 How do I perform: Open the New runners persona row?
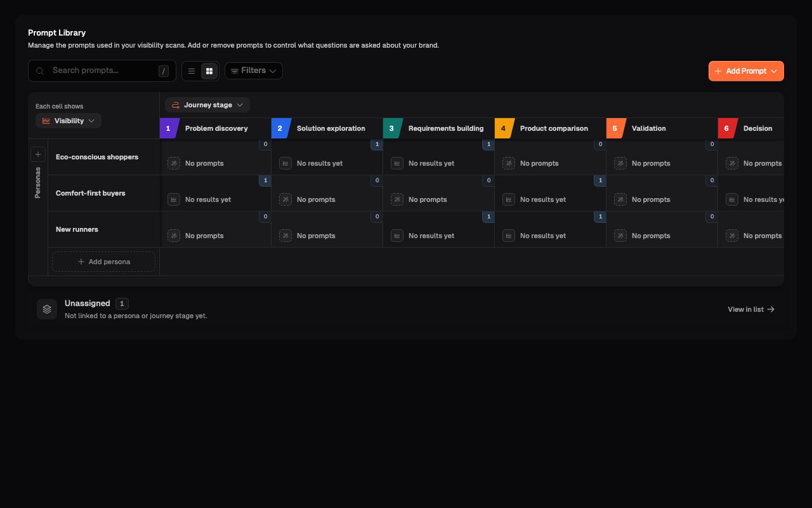(x=104, y=229)
